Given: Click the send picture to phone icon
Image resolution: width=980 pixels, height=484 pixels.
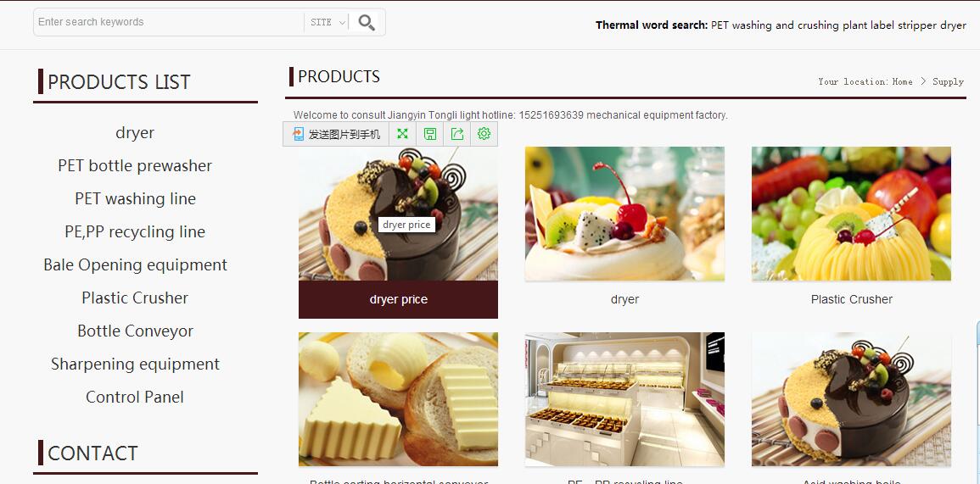Looking at the screenshot, I should [x=298, y=134].
